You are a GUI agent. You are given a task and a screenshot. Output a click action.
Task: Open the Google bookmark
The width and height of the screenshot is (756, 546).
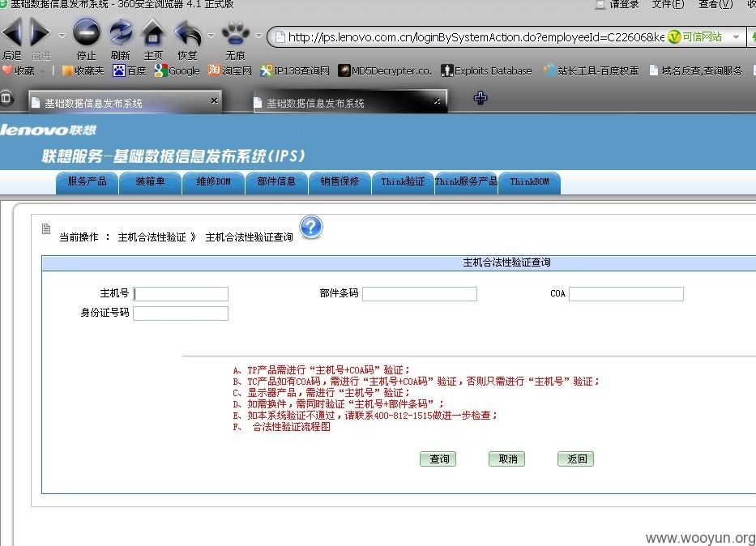point(177,70)
